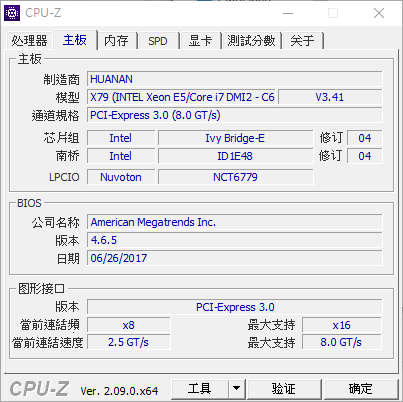Click the Intel vendor in 芯片组 row
This screenshot has height=402, width=403.
click(x=121, y=138)
